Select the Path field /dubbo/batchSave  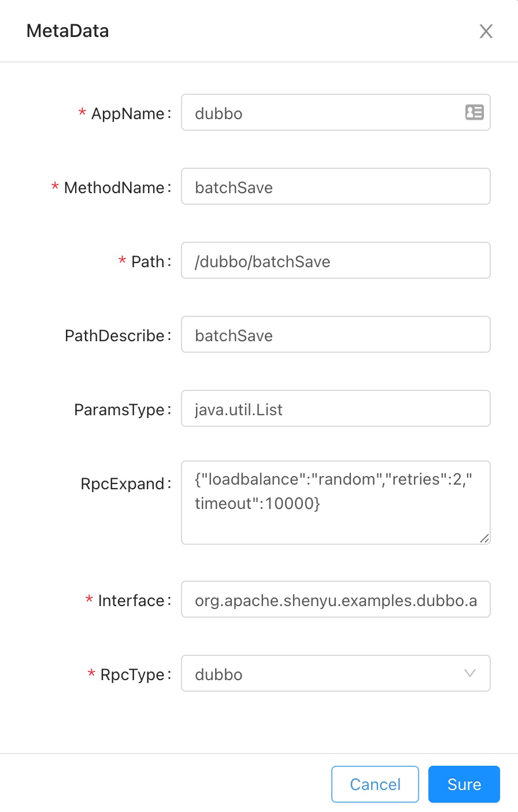pyautogui.click(x=335, y=261)
